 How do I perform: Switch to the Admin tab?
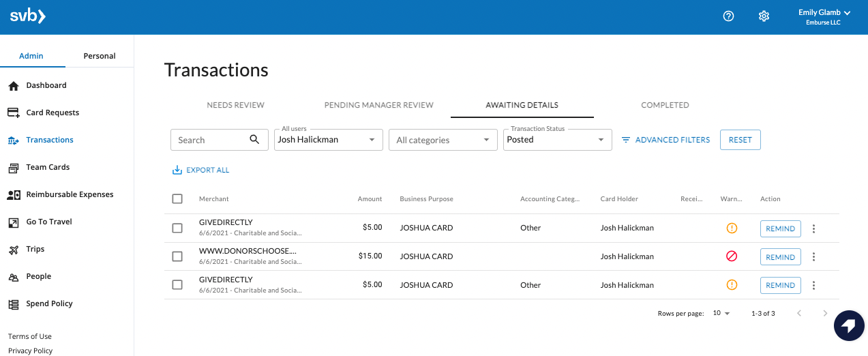click(31, 56)
